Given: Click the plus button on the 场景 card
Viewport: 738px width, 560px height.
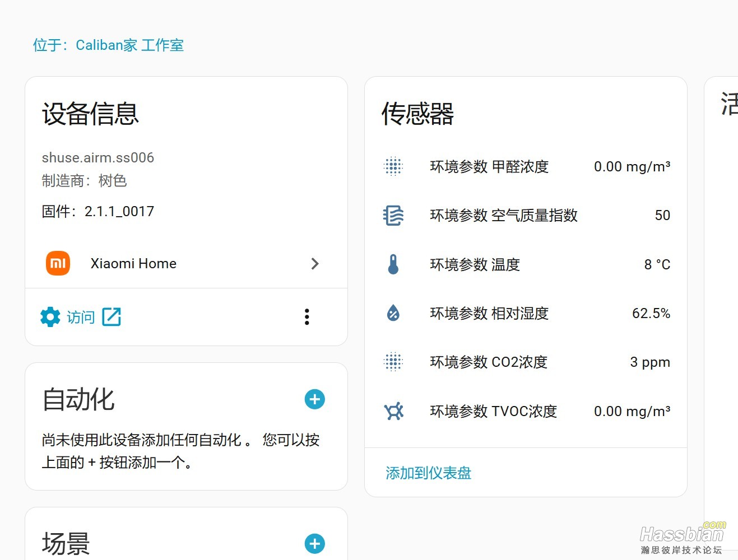Looking at the screenshot, I should click(314, 543).
